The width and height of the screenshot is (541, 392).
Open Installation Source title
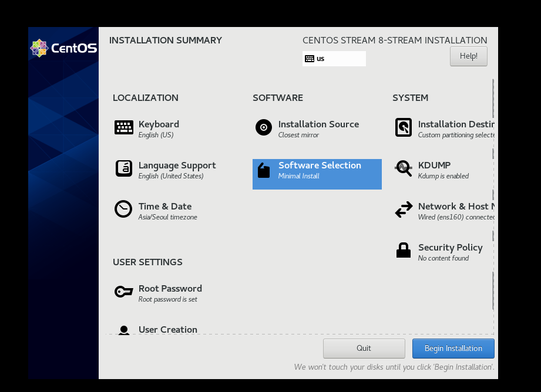pos(318,124)
